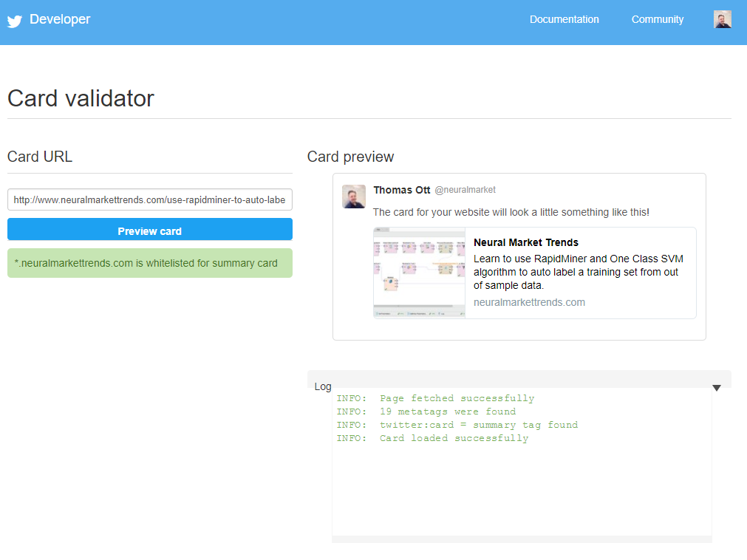Click the 'Card preview' heading

point(351,157)
